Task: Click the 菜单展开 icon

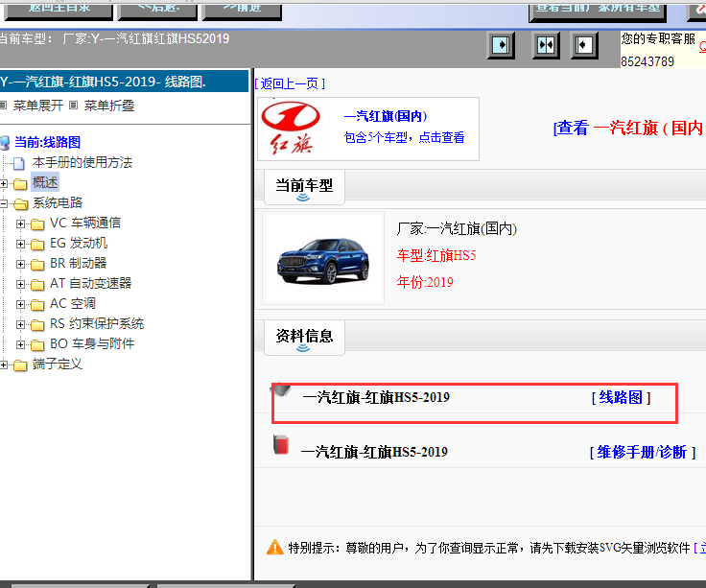Action: click(x=3, y=106)
